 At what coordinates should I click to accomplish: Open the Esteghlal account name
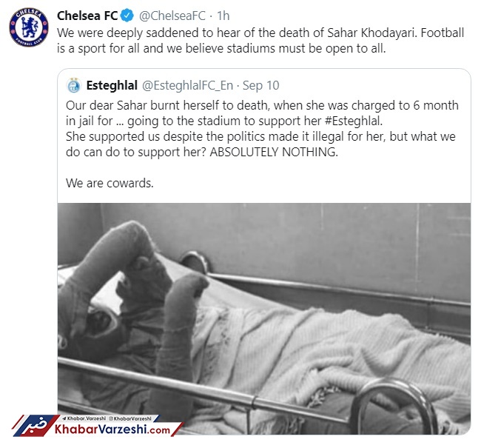[x=112, y=85]
